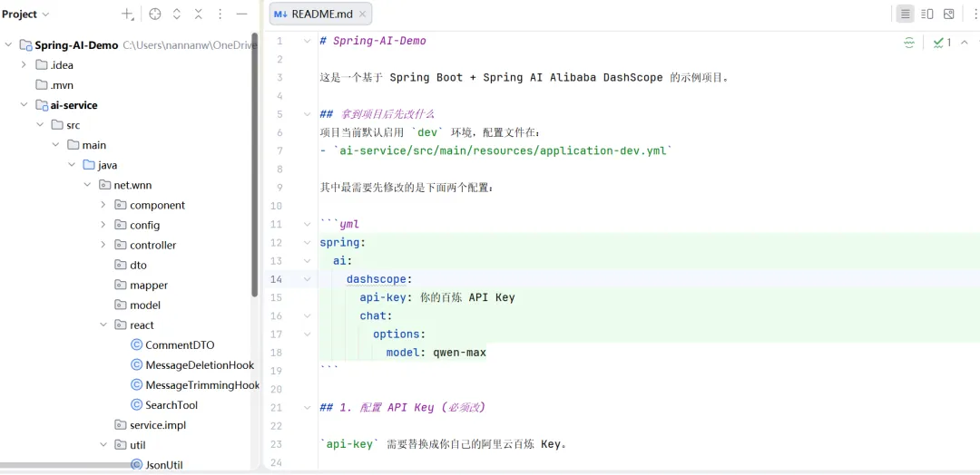Click the add new file plus icon
The width and height of the screenshot is (980, 475).
coord(128,15)
